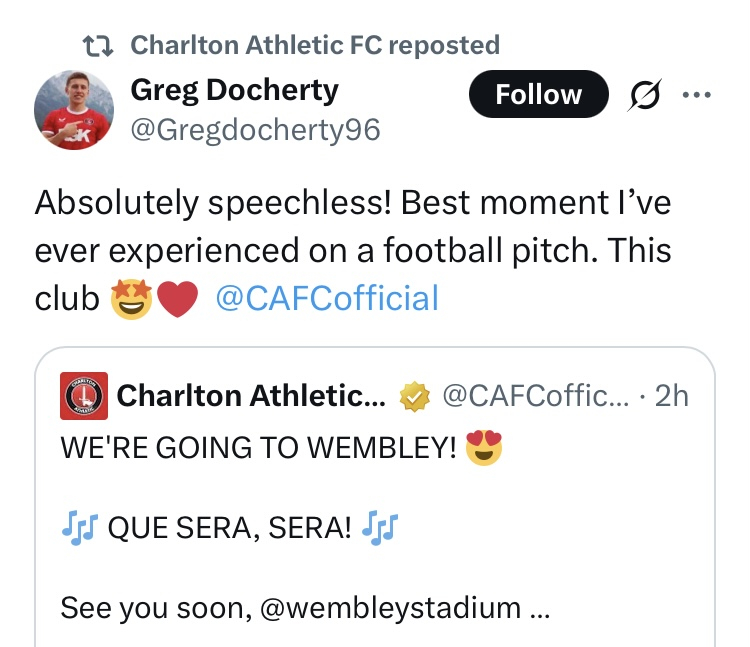Viewport: 750px width, 647px height.
Task: Open Greg Docherty's display name link
Action: pyautogui.click(x=235, y=90)
